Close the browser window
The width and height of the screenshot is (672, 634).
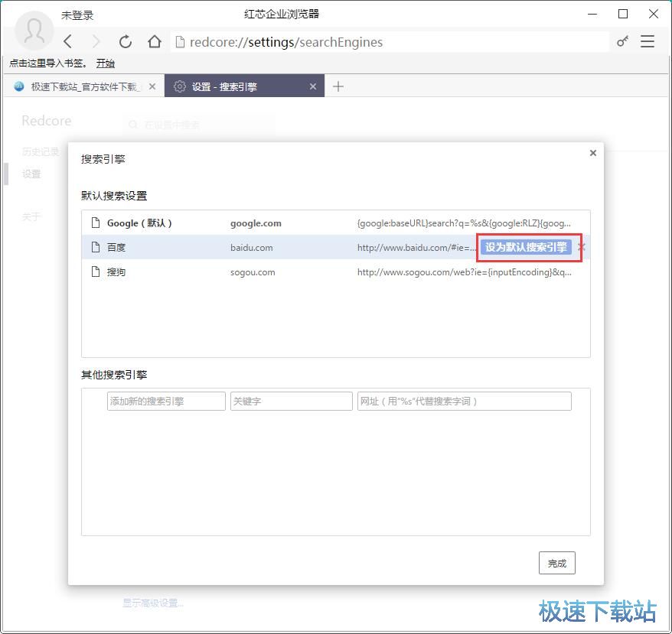coord(653,14)
